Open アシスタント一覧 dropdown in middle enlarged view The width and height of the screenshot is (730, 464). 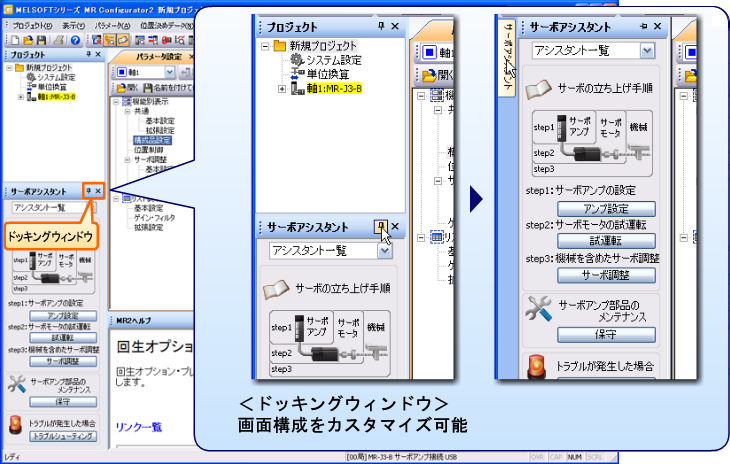pyautogui.click(x=385, y=251)
